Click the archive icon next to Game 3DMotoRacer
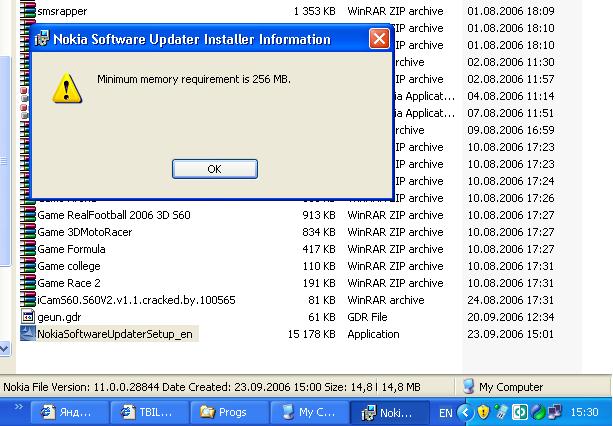Image resolution: width=613 pixels, height=426 pixels. click(28, 232)
